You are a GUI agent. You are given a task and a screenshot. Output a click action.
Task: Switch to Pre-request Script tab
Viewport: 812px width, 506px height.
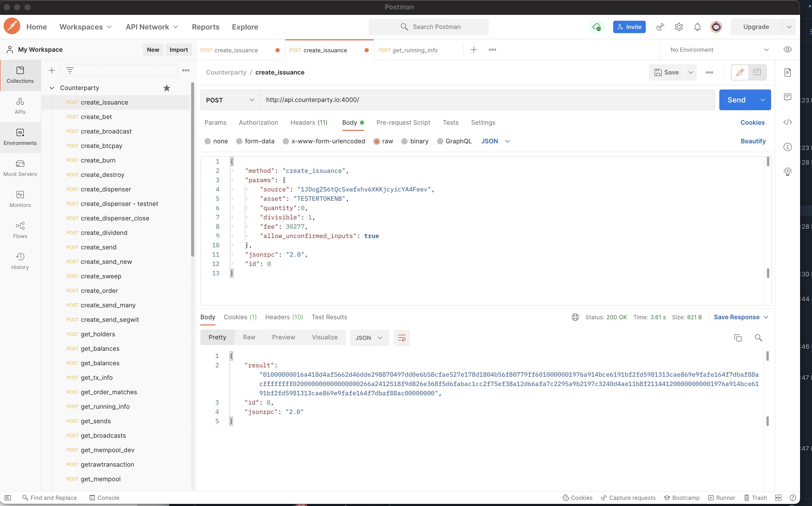tap(403, 122)
